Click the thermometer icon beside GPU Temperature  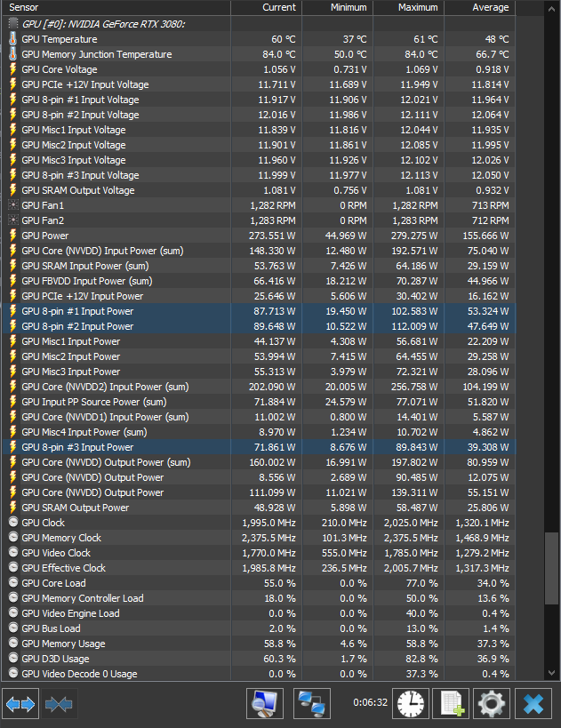[13, 39]
